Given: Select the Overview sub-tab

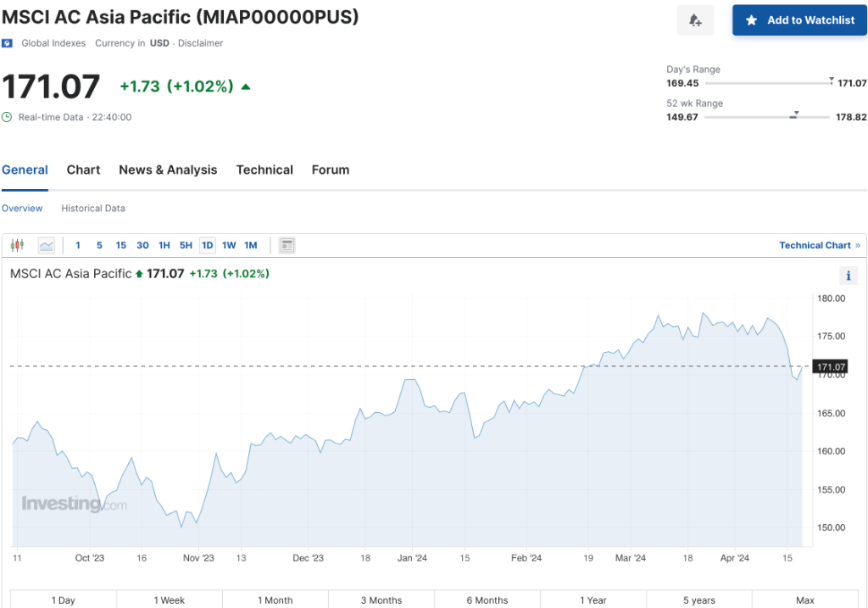Looking at the screenshot, I should coord(22,209).
